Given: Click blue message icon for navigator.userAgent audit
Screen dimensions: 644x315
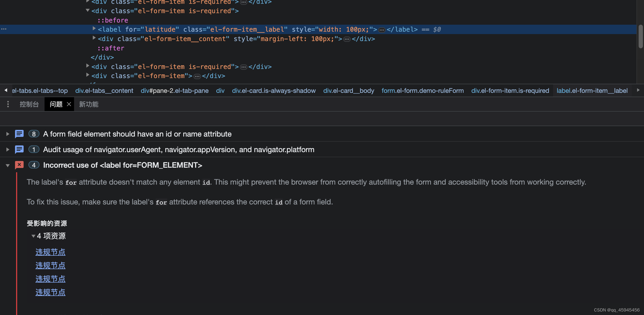Looking at the screenshot, I should [x=19, y=149].
